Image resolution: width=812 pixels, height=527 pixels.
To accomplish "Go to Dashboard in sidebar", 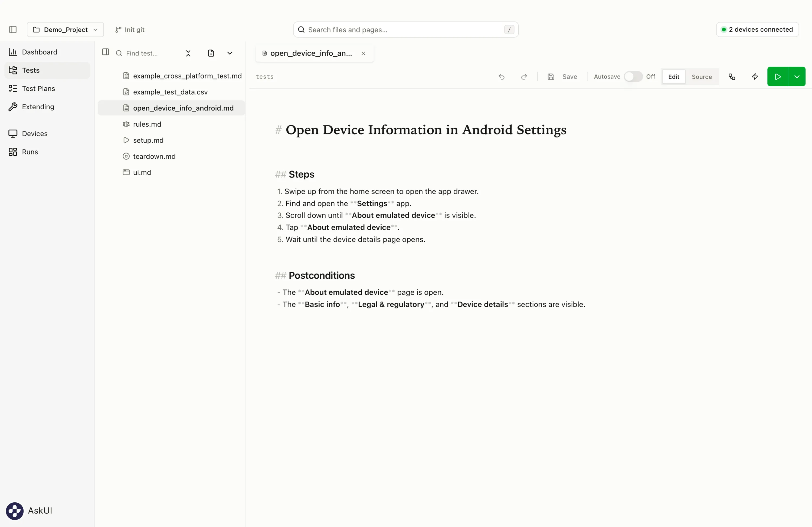I will [x=47, y=52].
